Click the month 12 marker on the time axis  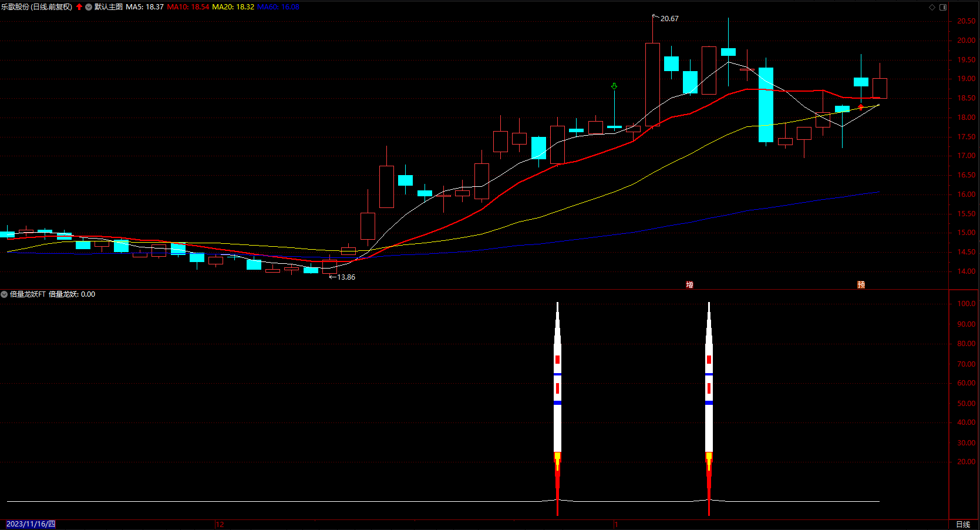[x=220, y=525]
